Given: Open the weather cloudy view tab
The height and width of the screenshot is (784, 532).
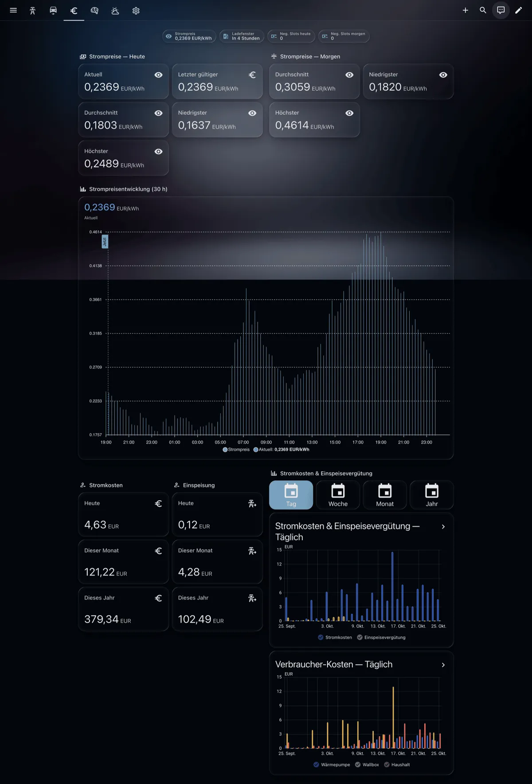Looking at the screenshot, I should (x=115, y=11).
